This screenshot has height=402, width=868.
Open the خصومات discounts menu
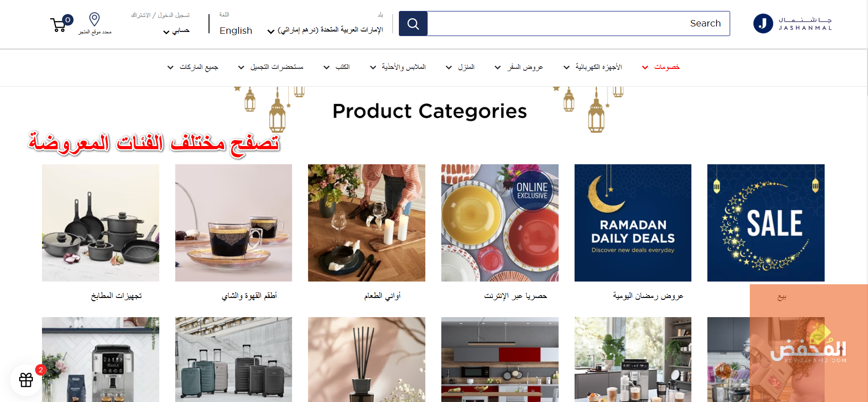(x=661, y=67)
